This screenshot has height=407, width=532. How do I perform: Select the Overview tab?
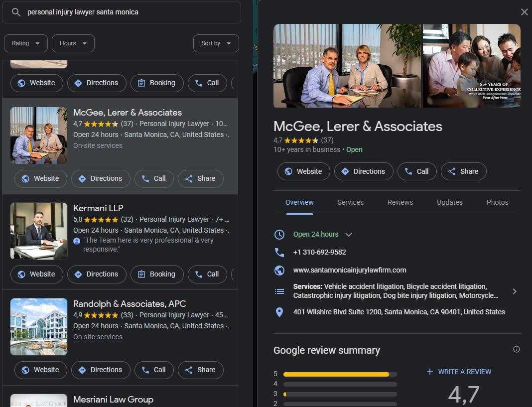point(299,203)
